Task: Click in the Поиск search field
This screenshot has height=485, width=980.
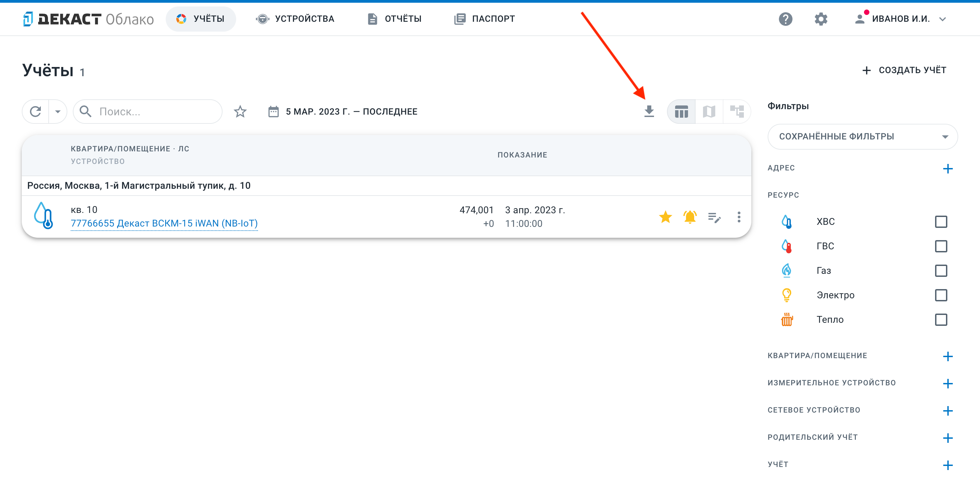Action: click(x=148, y=112)
